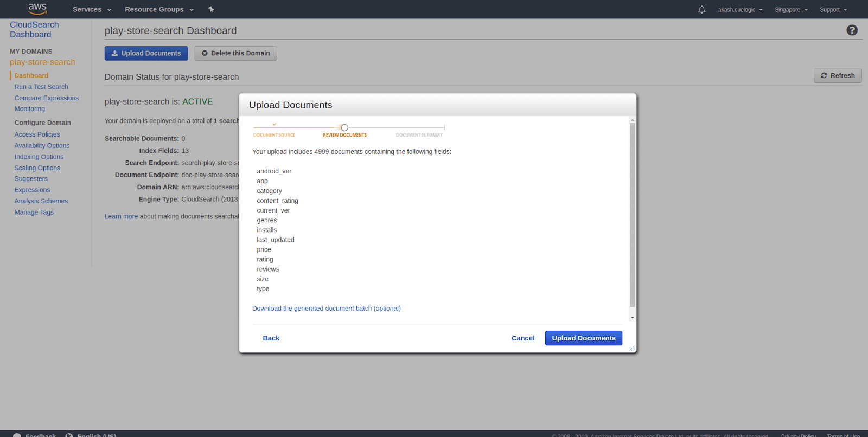
Task: Select Run a Test Search in sidebar
Action: click(x=41, y=87)
